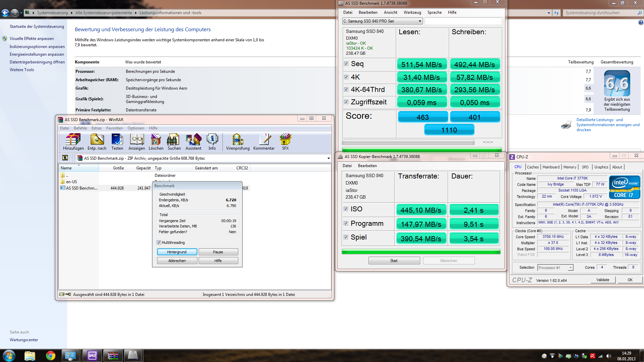
Task: Open the taskbar clock showing 14:29
Action: [626, 356]
